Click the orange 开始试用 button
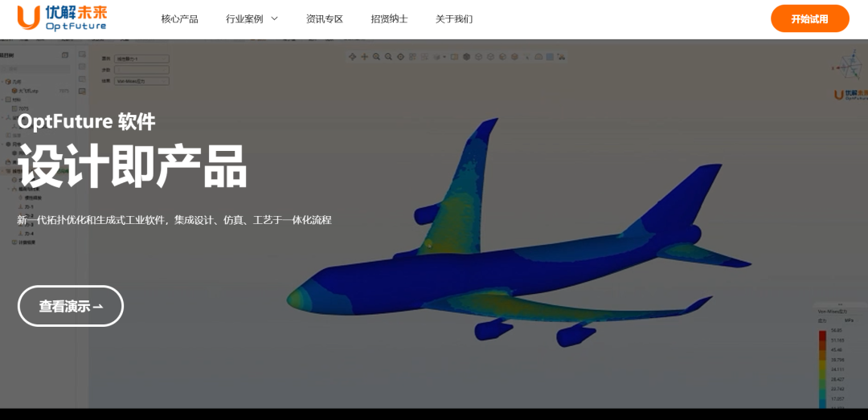 click(x=809, y=18)
